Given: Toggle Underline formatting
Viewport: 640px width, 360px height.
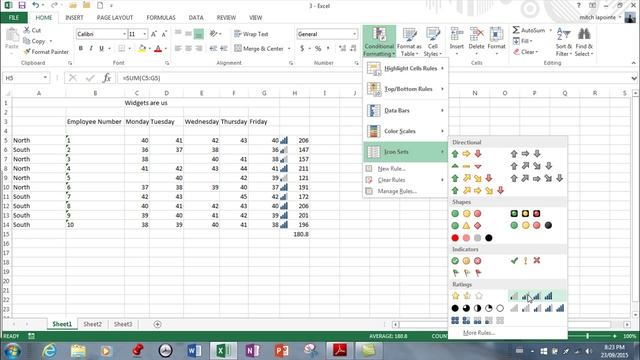Looking at the screenshot, I should coord(101,49).
